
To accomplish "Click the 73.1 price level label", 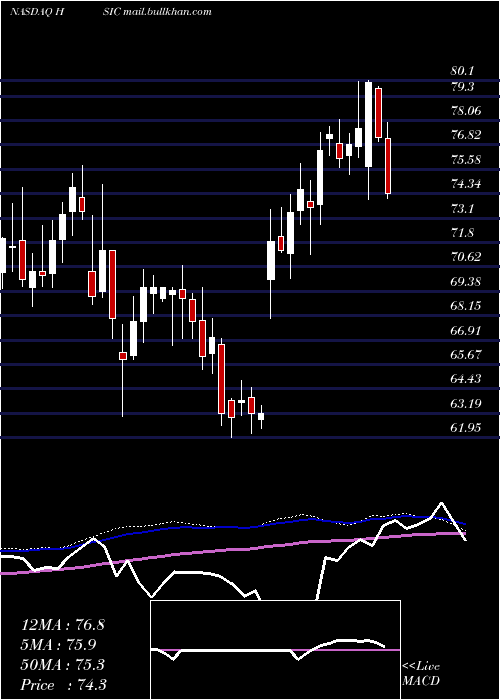I will click(462, 208).
